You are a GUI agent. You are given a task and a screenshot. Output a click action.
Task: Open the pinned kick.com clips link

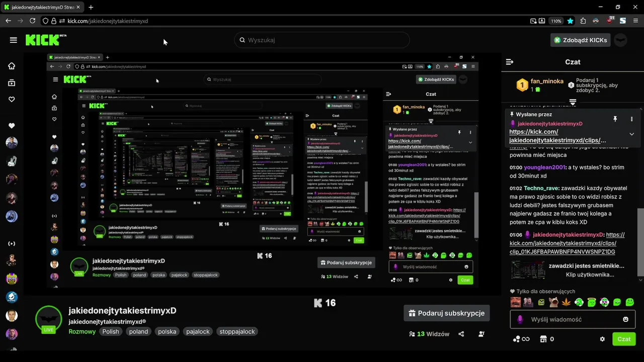[x=557, y=136]
